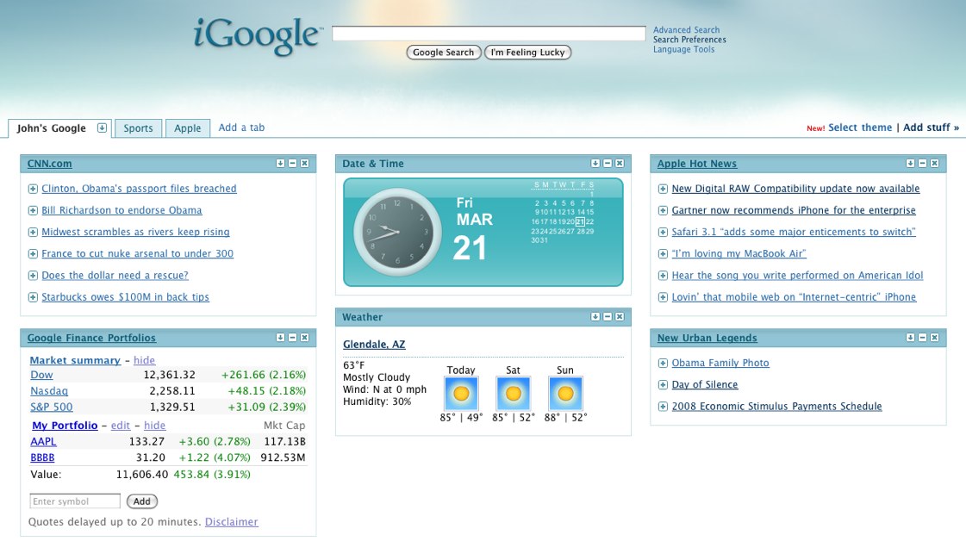Minimize the Apple Hot News gadget
This screenshot has height=560, width=966.
[x=922, y=163]
